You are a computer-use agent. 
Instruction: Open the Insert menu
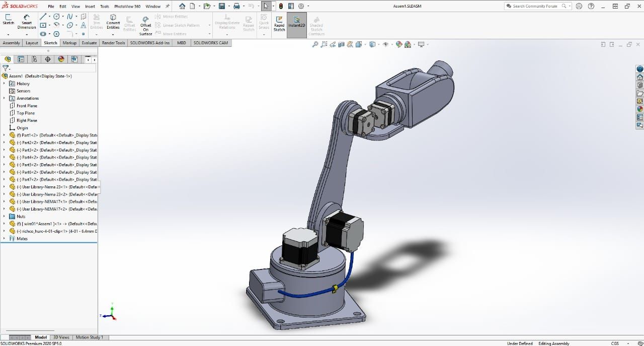90,7
